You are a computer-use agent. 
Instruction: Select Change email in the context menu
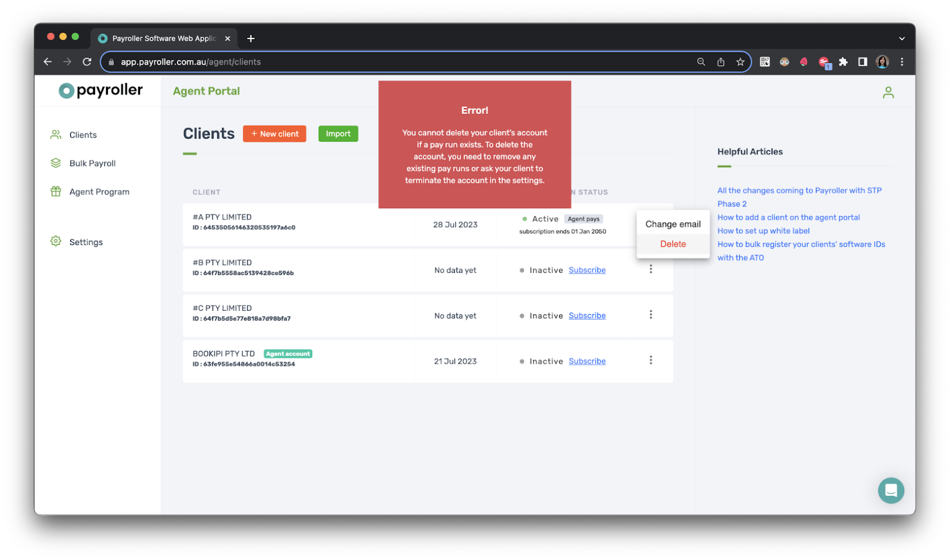point(673,224)
